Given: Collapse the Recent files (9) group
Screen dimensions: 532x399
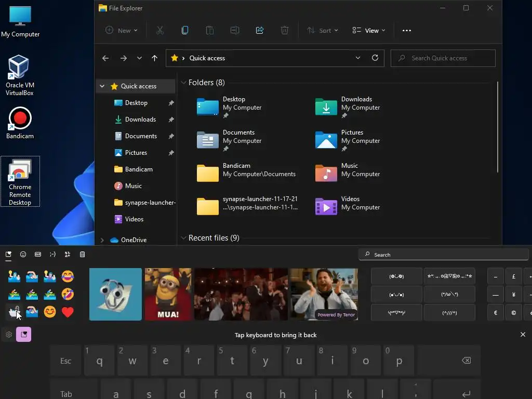Looking at the screenshot, I should point(183,238).
